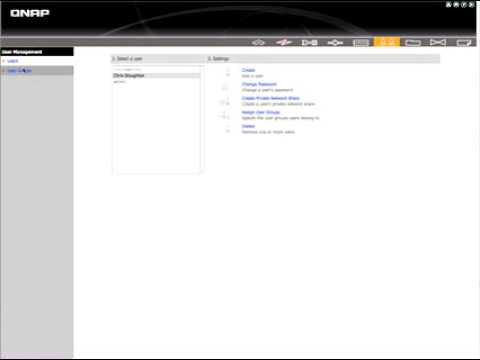Open the toolbar icon right of the orange one
This screenshot has height=360, width=480.
tap(413, 42)
